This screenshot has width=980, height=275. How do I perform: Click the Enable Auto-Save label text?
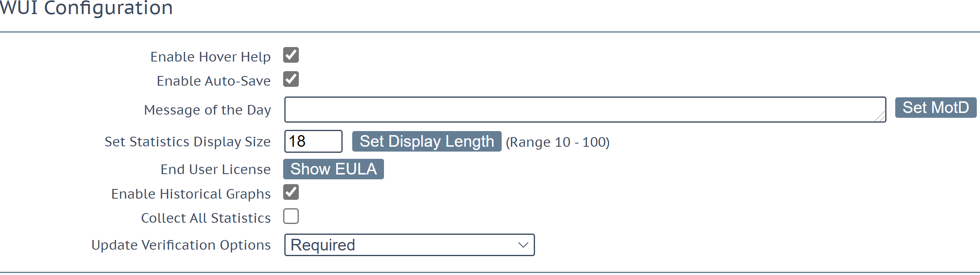(214, 81)
